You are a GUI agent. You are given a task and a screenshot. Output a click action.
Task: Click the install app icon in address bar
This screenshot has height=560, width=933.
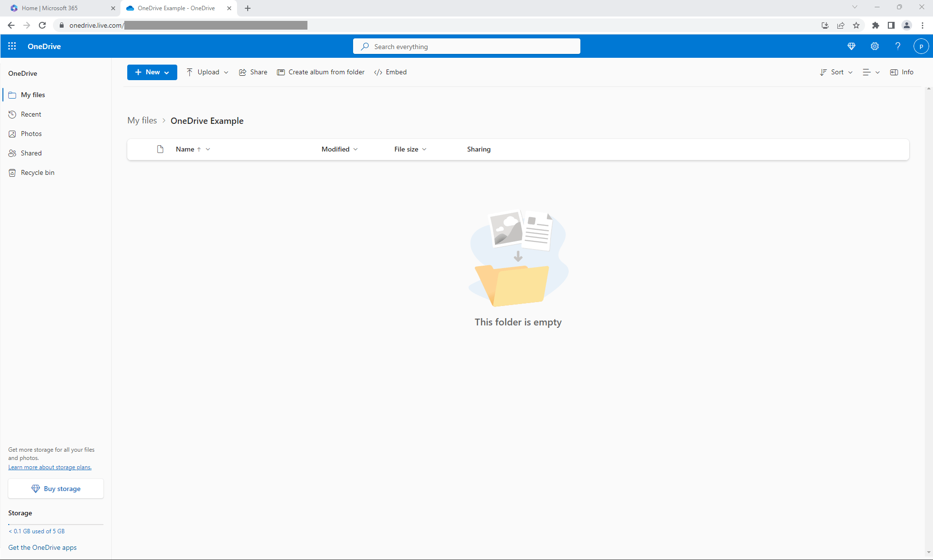coord(825,25)
